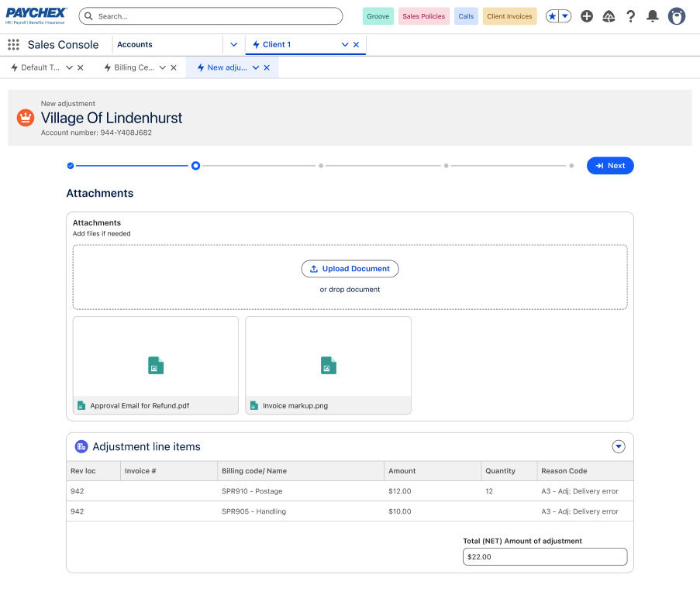This screenshot has width=700, height=609.
Task: Open the Trailhead guidance icon
Action: tap(609, 16)
